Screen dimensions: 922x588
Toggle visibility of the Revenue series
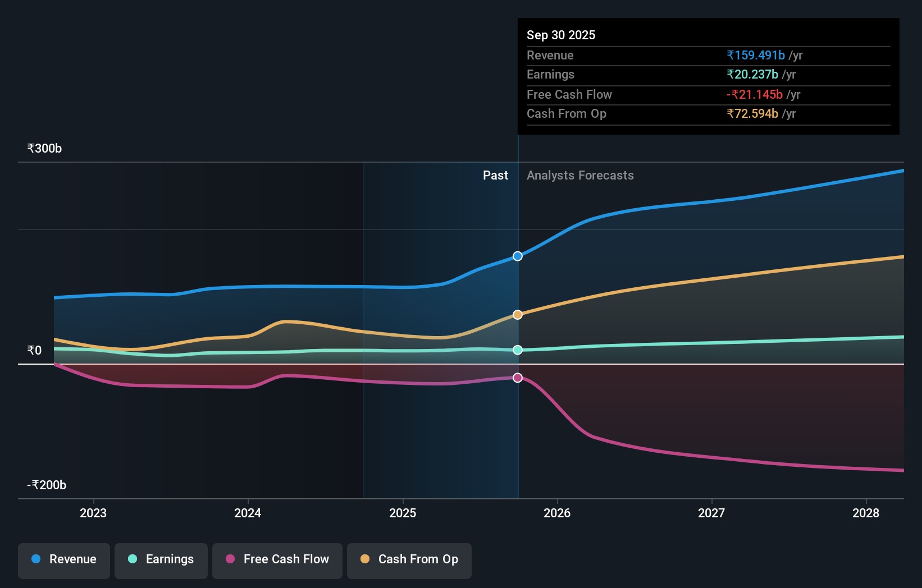pos(63,561)
